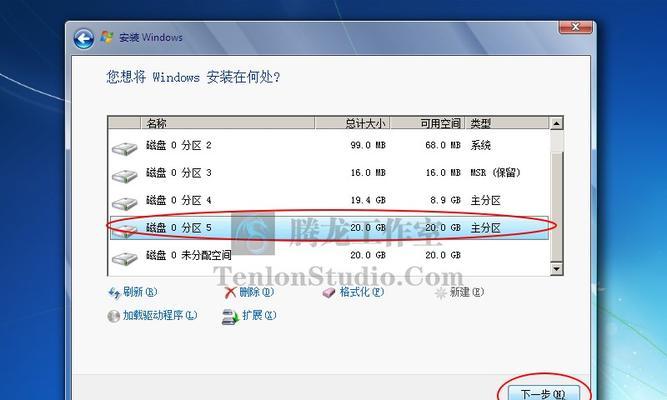Click the 19.4 GB total size value
Image resolution: width=667 pixels, height=400 pixels.
[x=368, y=200]
